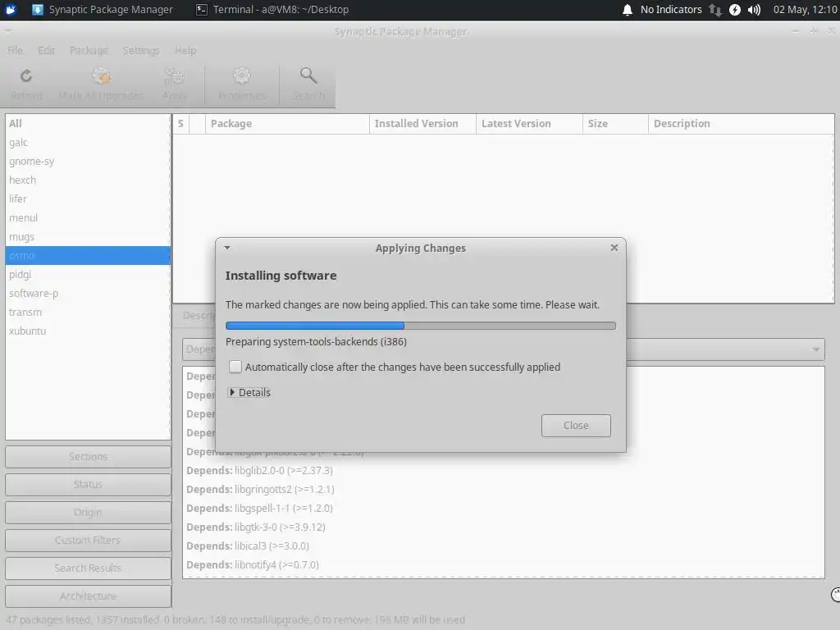The height and width of the screenshot is (630, 840).
Task: Open the notification bell icon
Action: 628,10
